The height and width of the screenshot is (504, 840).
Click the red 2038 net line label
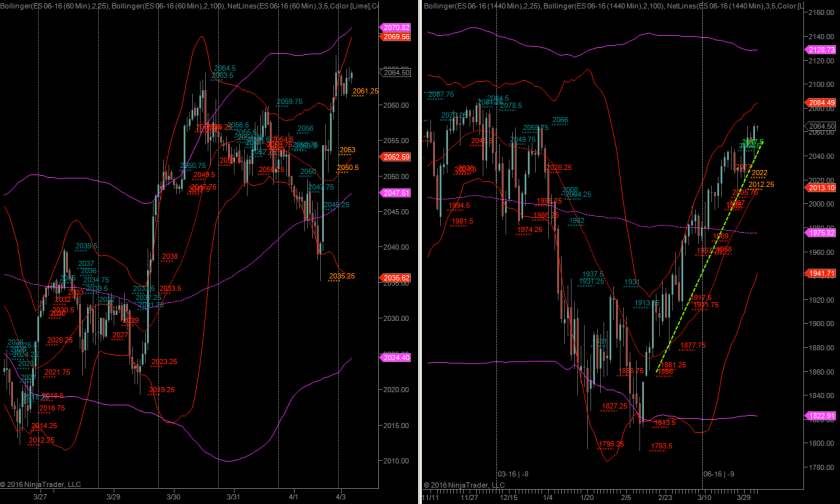[x=169, y=257]
